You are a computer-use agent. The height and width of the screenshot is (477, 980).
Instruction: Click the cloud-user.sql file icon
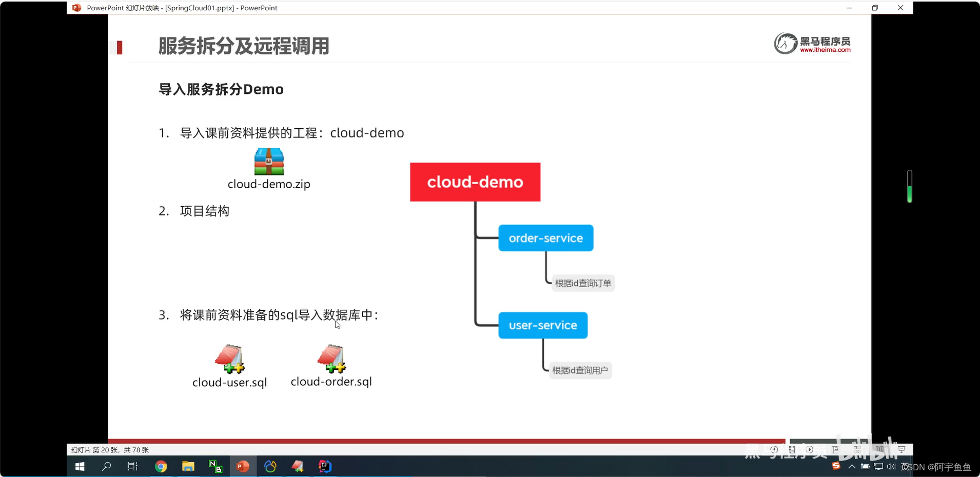pyautogui.click(x=230, y=359)
